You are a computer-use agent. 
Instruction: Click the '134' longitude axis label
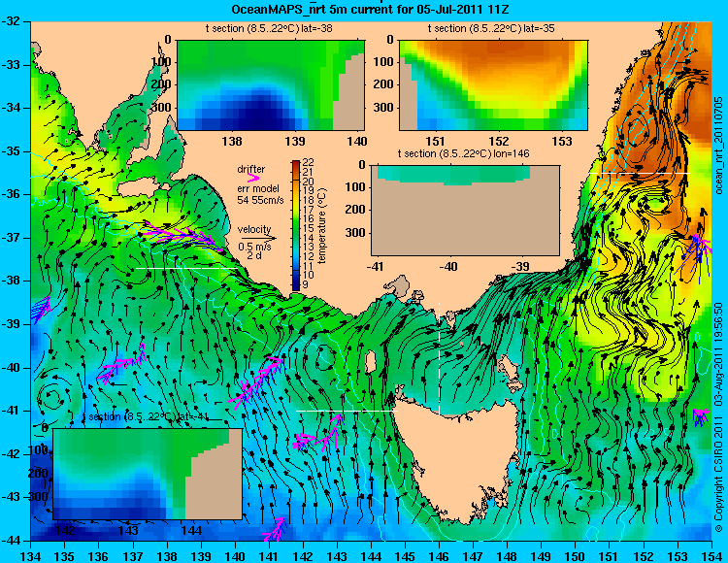coord(31,556)
